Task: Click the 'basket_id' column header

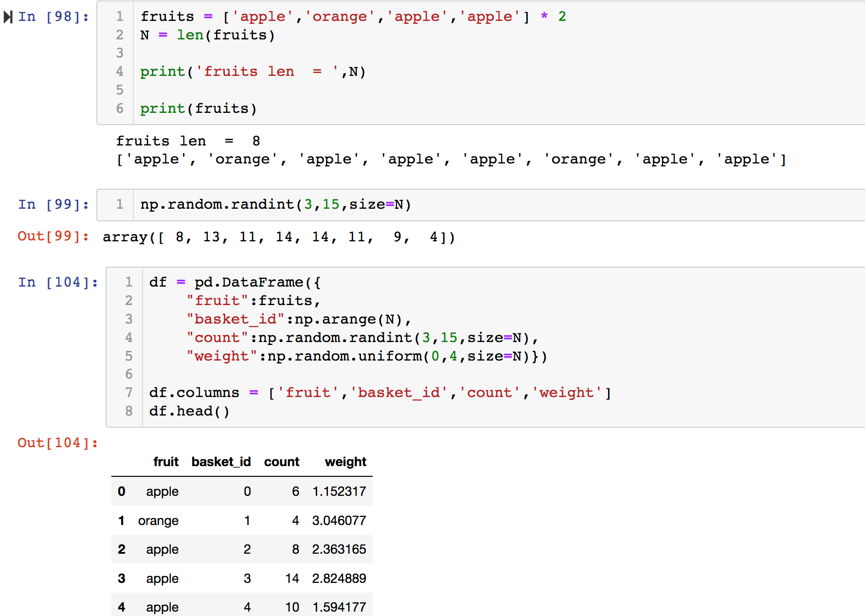Action: tap(221, 462)
